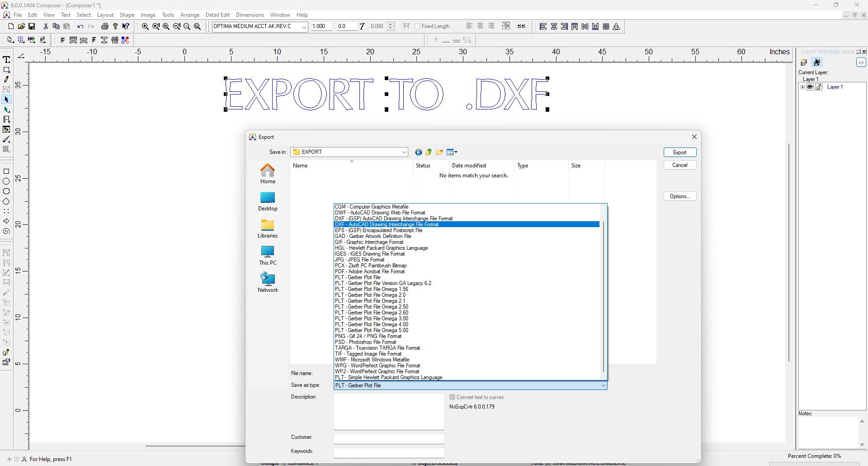The width and height of the screenshot is (868, 466).
Task: Select the arrow shape tool
Action: tap(6, 221)
